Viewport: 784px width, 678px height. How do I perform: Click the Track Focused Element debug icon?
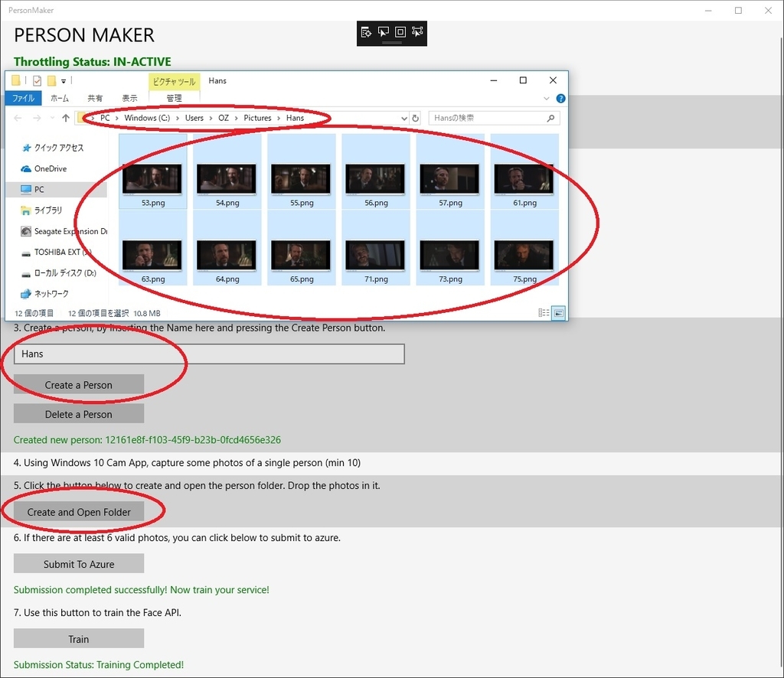[x=417, y=32]
